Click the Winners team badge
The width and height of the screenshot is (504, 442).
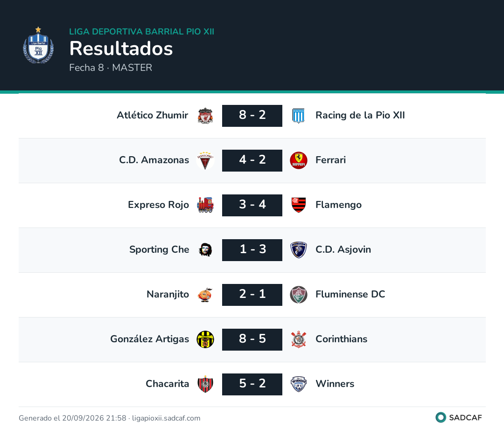[x=298, y=384]
